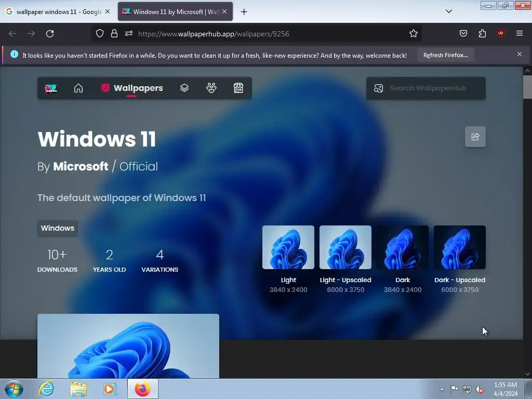
Task: Select Windows 11 by Microsoft tab
Action: point(176,12)
